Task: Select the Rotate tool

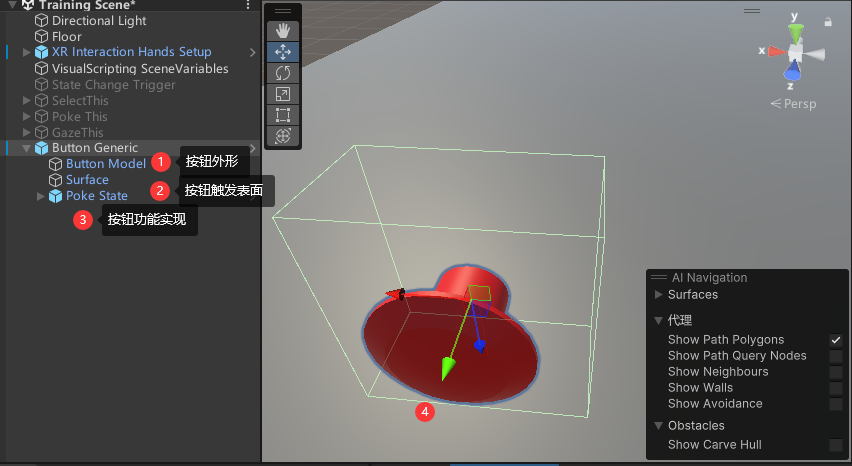Action: (x=282, y=72)
